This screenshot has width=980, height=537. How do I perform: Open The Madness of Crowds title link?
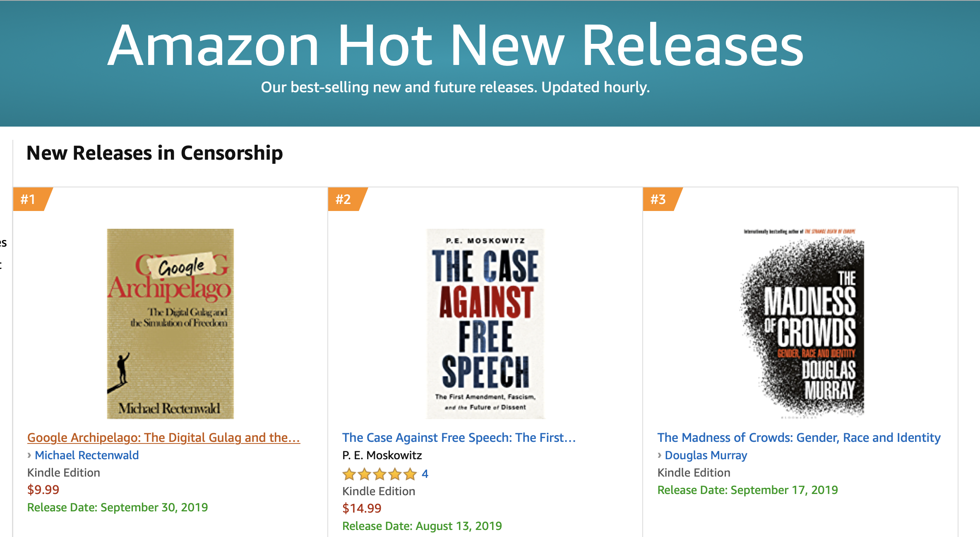(x=799, y=437)
